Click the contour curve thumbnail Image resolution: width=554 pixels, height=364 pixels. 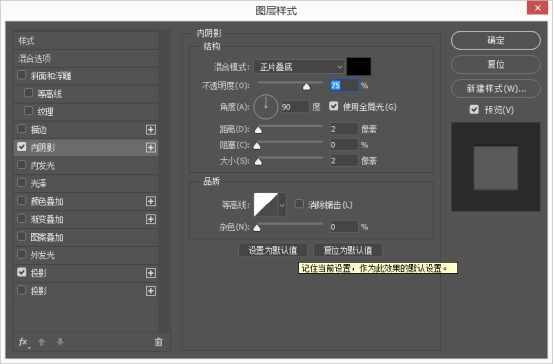point(266,205)
